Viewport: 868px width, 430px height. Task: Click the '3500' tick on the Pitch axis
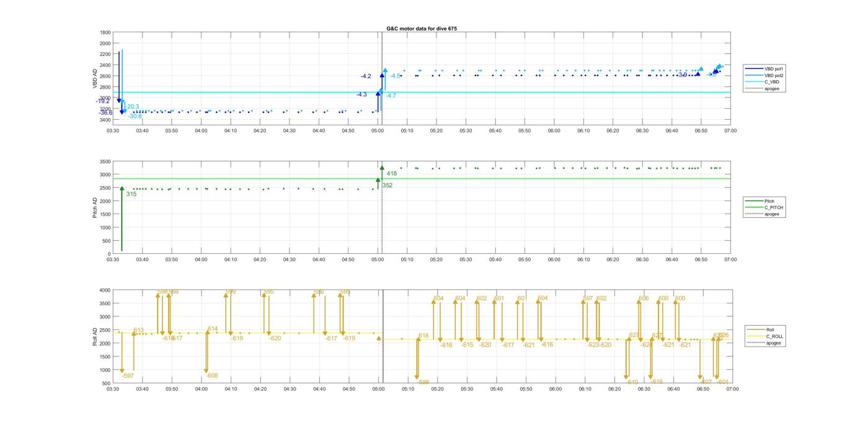pos(105,161)
